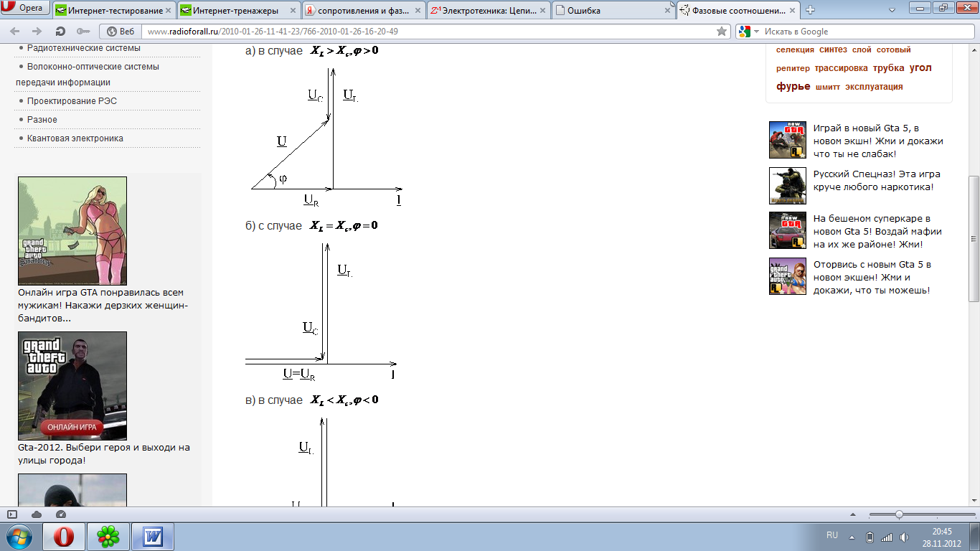Open the Opera Link cloud icon
The height and width of the screenshot is (551, 980).
click(x=37, y=514)
